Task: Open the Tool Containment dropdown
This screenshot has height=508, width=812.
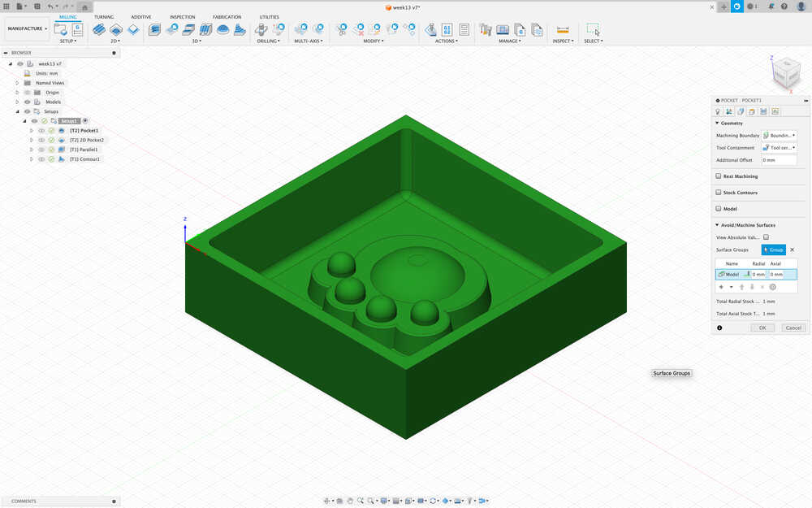Action: click(x=779, y=148)
